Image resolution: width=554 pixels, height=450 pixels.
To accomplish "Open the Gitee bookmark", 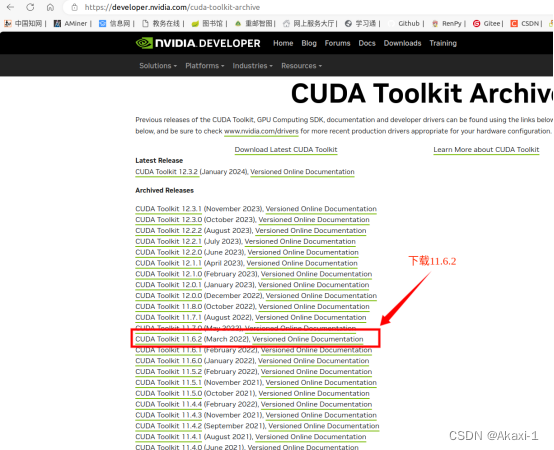I will pos(487,23).
